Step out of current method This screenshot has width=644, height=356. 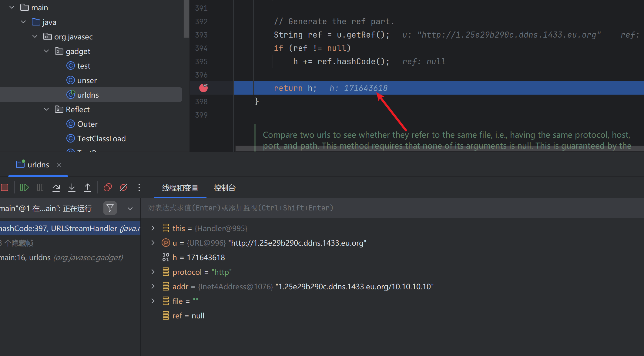pos(88,188)
